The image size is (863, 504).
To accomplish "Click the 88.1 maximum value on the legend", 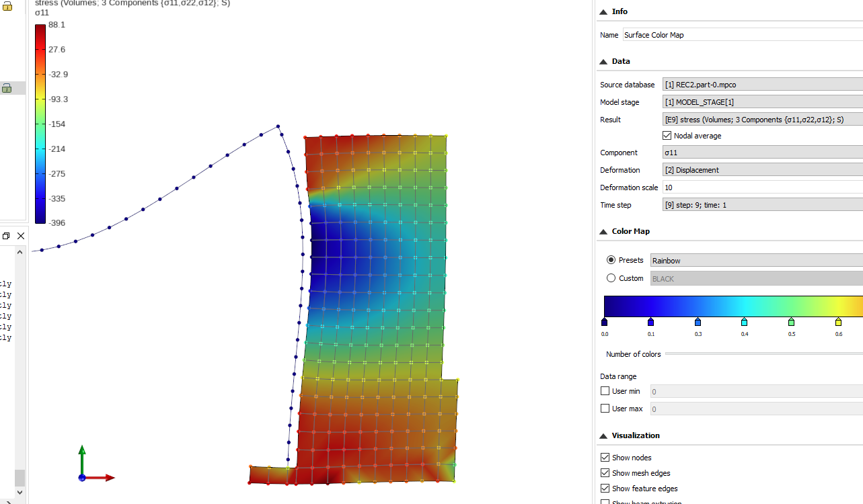I will [57, 24].
